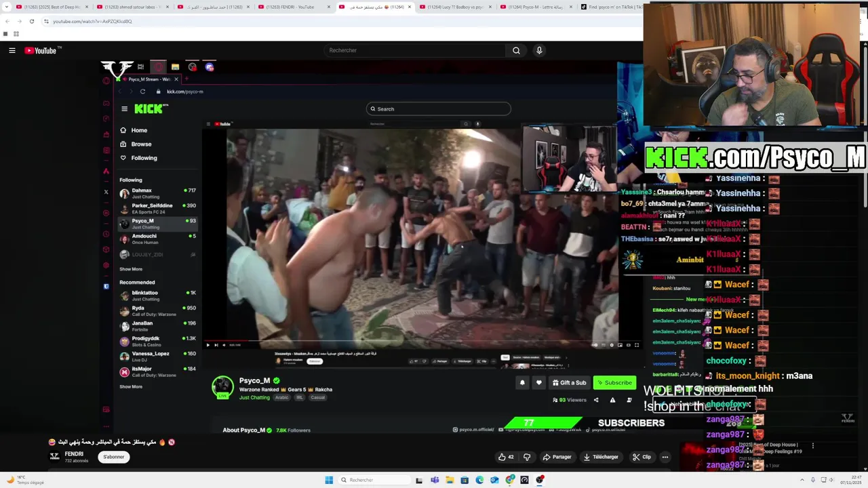The width and height of the screenshot is (868, 488).
Task: Subscribe with the S'abonner button
Action: [x=114, y=457]
